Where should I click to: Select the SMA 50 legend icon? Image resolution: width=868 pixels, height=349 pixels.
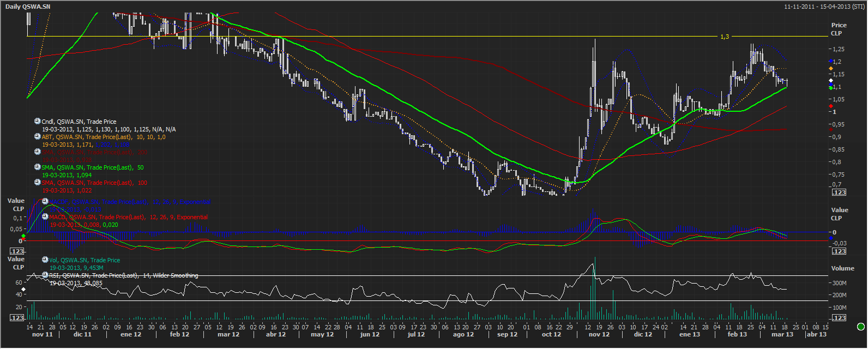[38, 167]
